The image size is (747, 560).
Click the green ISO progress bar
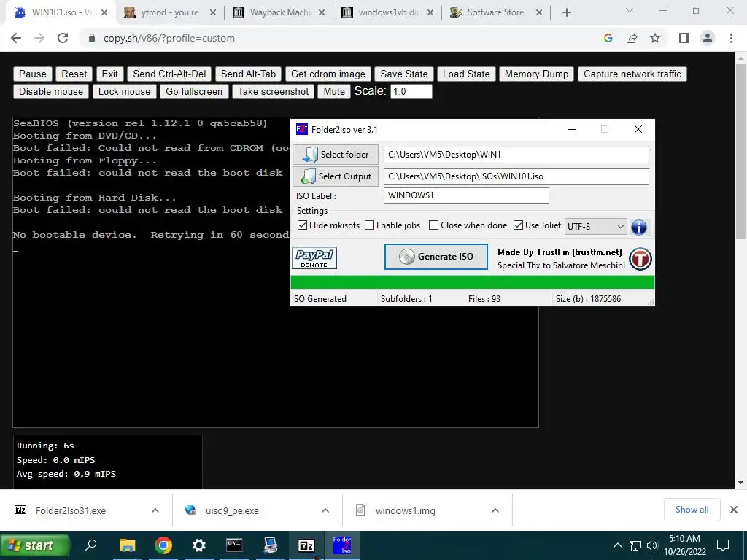click(473, 282)
